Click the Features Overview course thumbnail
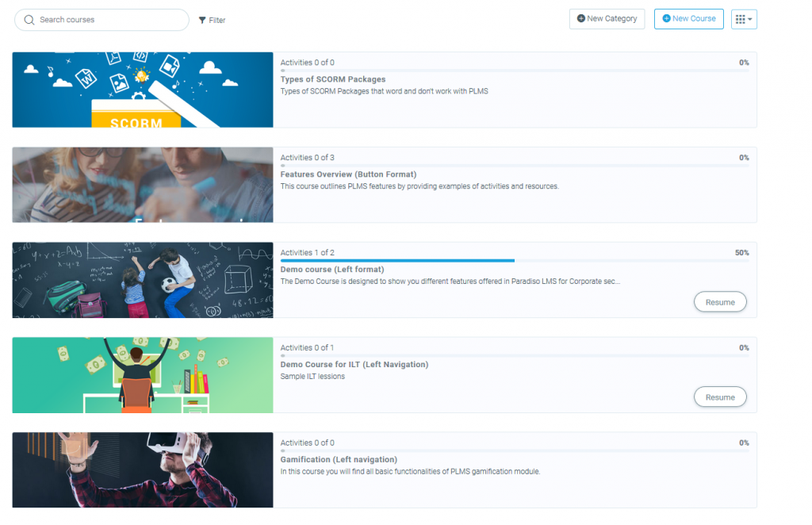The width and height of the screenshot is (812, 525). tap(143, 185)
